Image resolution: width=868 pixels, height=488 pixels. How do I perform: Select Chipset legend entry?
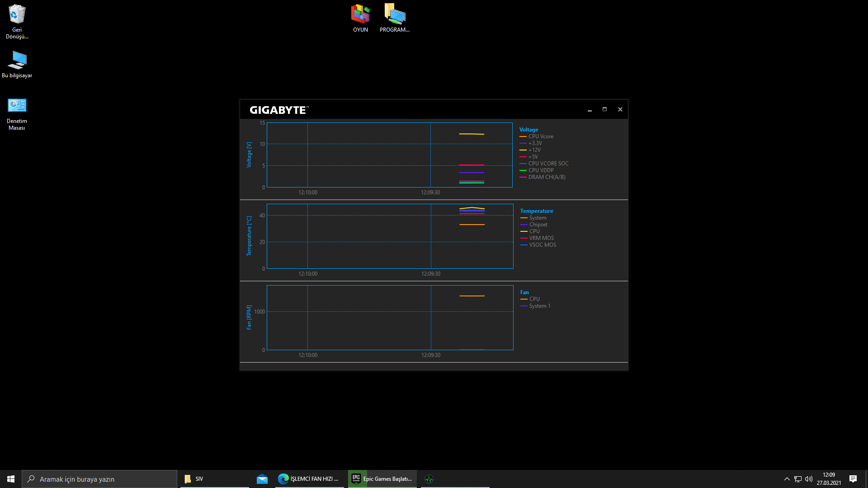click(x=534, y=224)
